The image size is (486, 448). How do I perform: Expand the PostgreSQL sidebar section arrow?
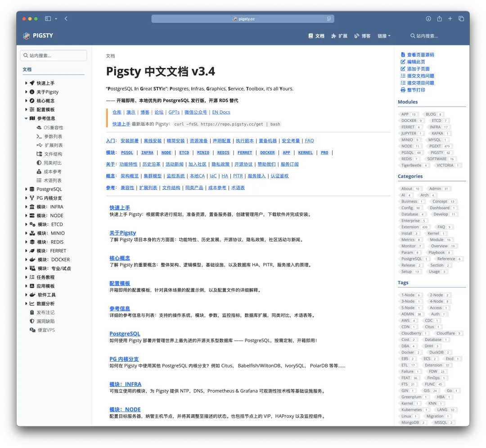26,189
